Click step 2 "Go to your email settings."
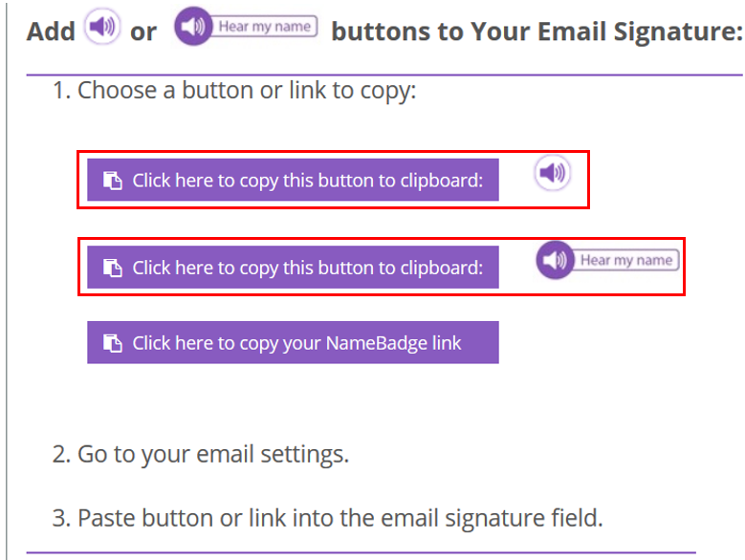Image resolution: width=745 pixels, height=560 pixels. coord(212,453)
